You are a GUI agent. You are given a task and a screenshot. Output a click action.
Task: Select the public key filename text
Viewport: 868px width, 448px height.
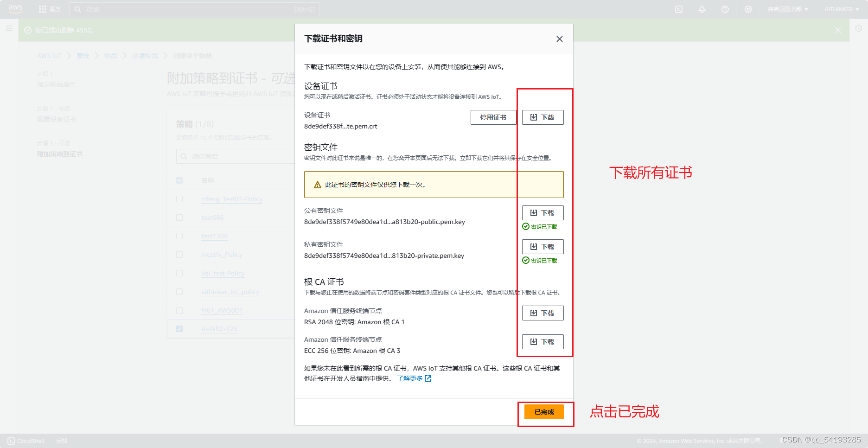click(x=384, y=222)
